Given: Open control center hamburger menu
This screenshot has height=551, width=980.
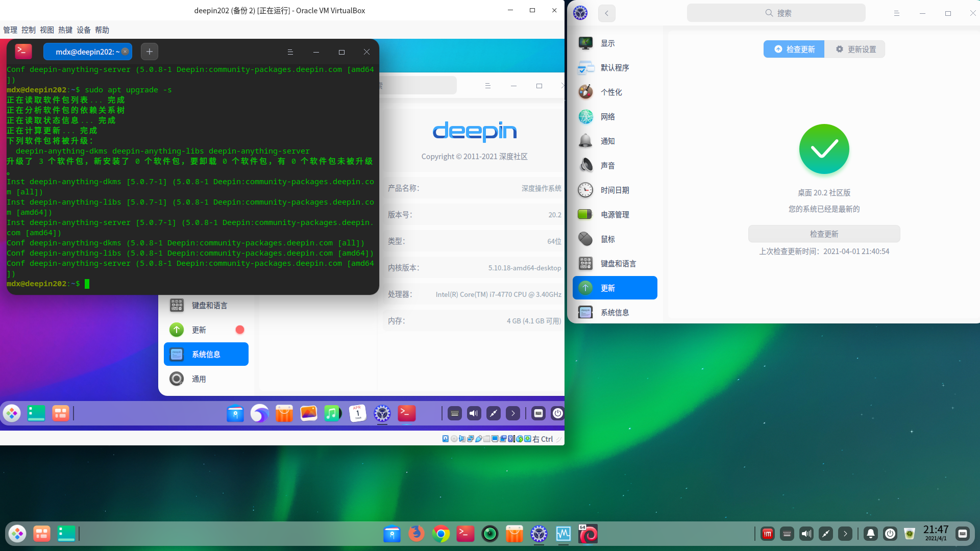Looking at the screenshot, I should (x=896, y=13).
